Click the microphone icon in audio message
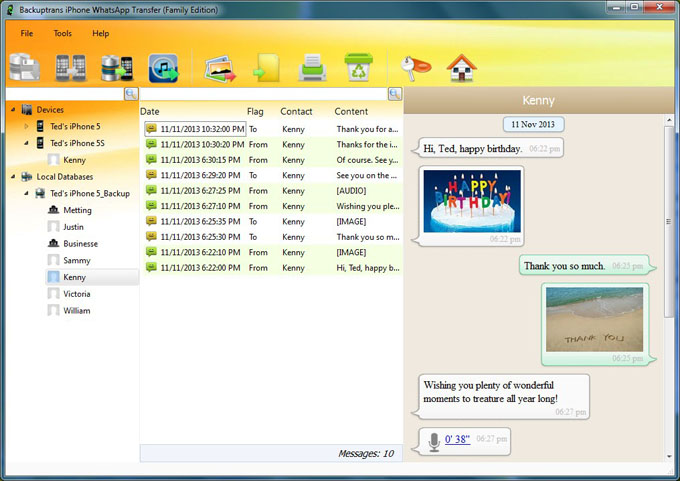This screenshot has height=481, width=680. [x=434, y=442]
